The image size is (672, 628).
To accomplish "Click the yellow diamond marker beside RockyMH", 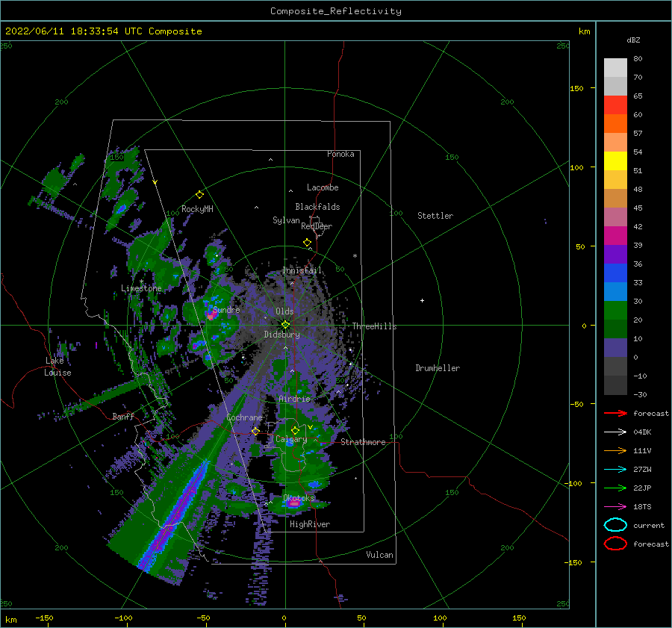I will pyautogui.click(x=199, y=195).
